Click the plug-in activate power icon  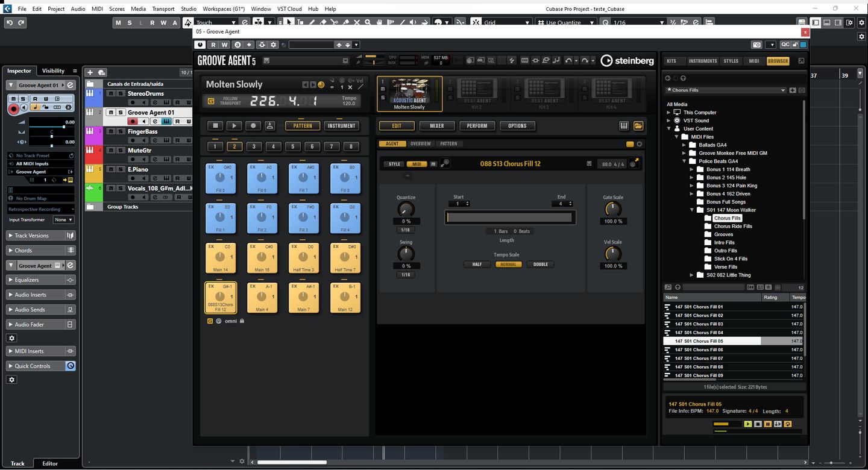tap(200, 45)
